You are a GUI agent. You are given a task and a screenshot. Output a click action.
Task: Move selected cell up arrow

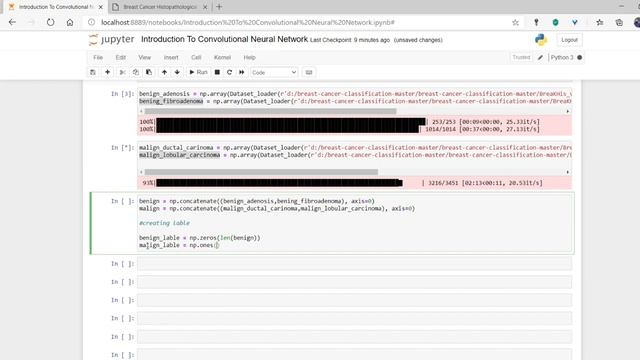(x=164, y=72)
